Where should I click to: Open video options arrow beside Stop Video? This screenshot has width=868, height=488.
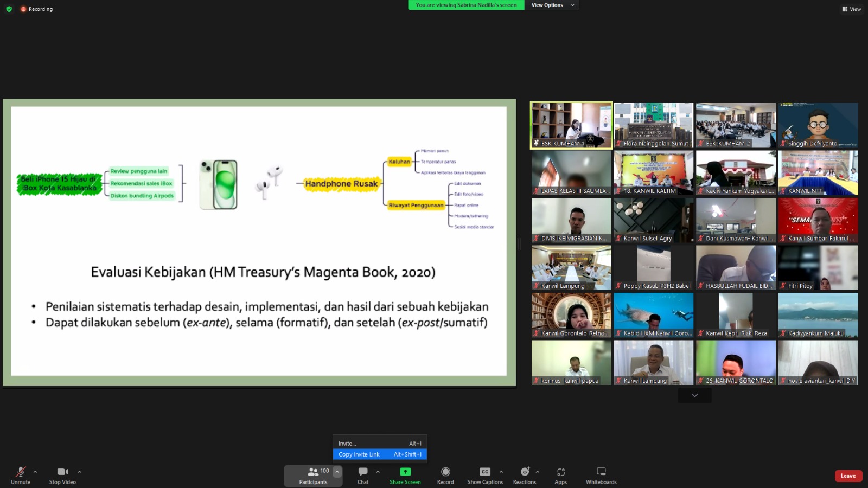[79, 472]
